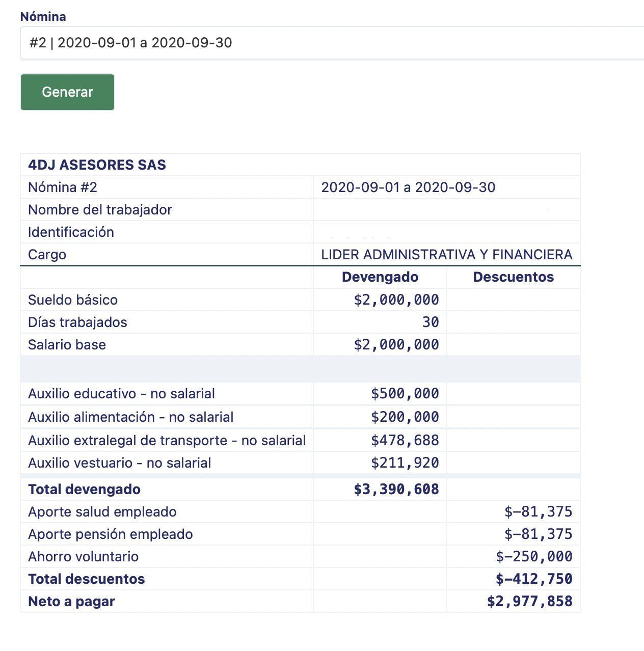Viewport: 644px width, 651px height.
Task: Select the Ahorro voluntario deduction $-250,000
Action: 534,557
